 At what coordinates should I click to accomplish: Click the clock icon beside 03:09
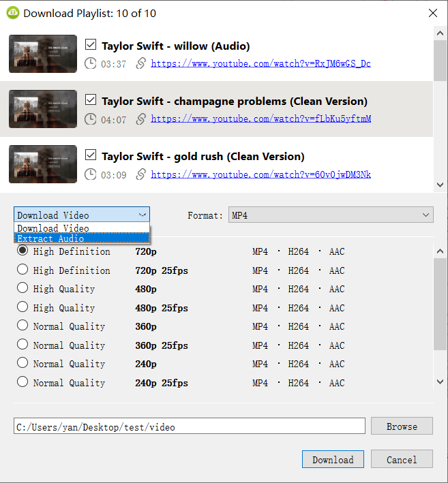click(90, 174)
